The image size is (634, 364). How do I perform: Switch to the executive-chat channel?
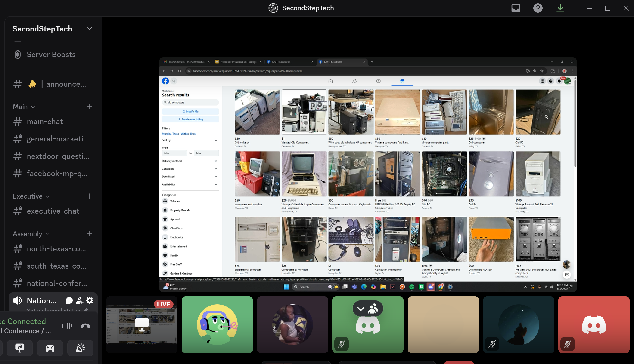coord(53,211)
